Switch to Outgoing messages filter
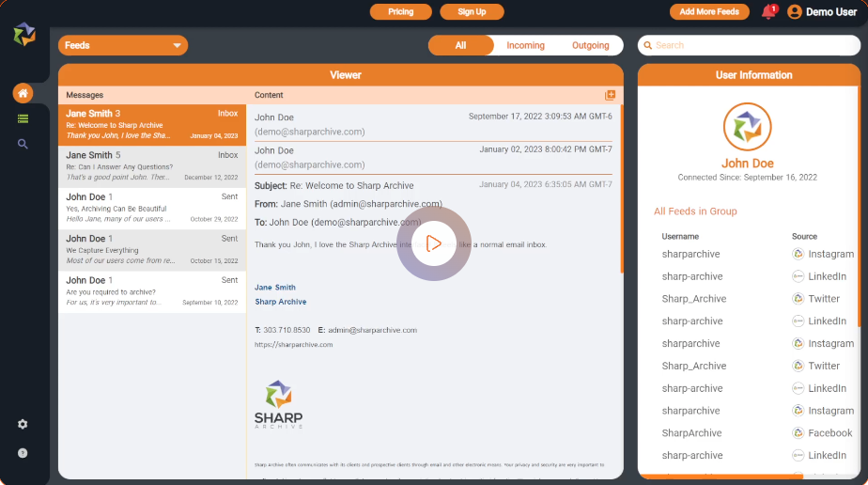Viewport: 868px width, 485px height. 590,45
